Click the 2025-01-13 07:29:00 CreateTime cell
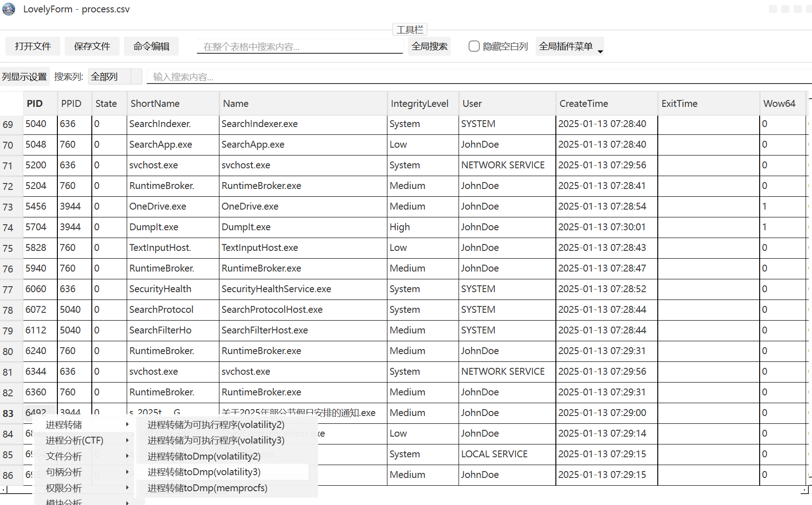Screen dimensions: 812x505 (x=607, y=413)
